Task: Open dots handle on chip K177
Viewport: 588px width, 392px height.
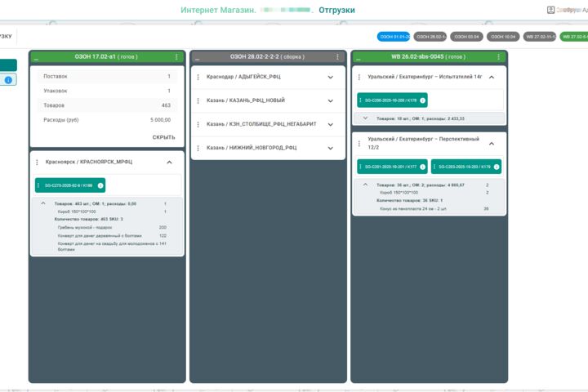Action: click(x=361, y=167)
